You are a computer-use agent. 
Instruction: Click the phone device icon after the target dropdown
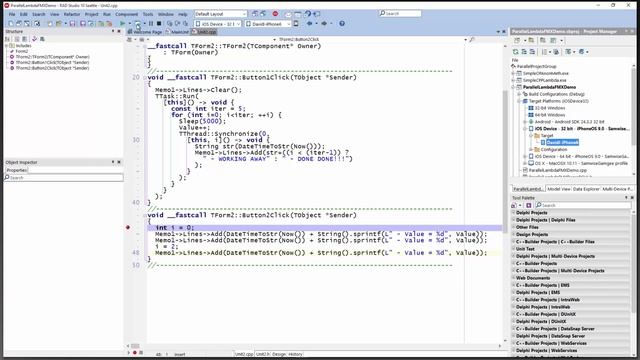click(x=296, y=24)
